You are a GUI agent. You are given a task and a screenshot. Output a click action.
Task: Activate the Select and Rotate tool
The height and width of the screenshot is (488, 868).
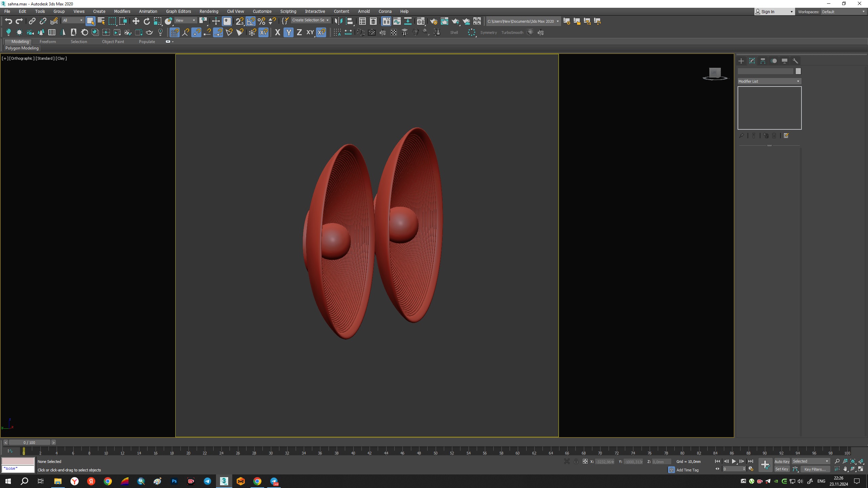point(146,21)
